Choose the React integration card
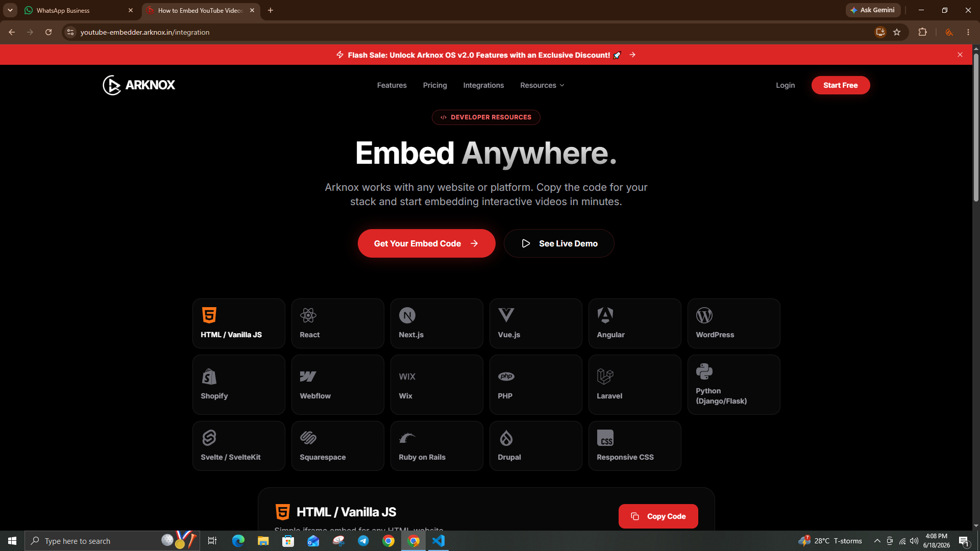 click(337, 323)
